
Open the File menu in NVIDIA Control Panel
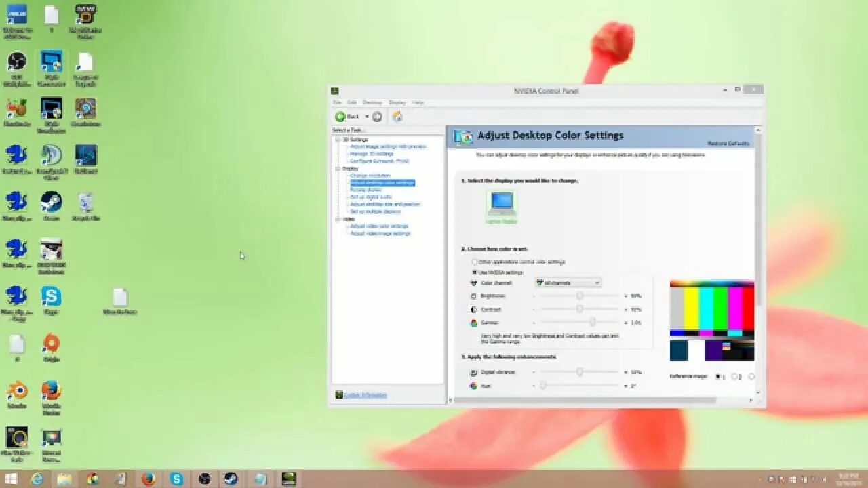(x=337, y=102)
